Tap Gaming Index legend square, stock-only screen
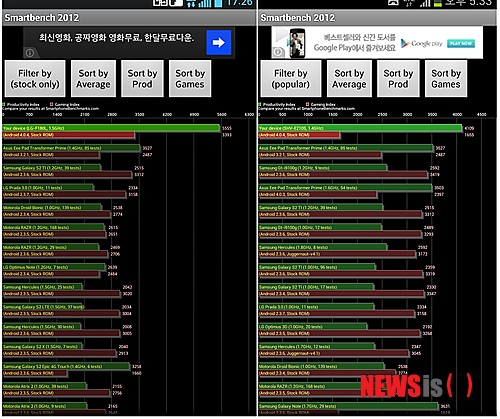The height and width of the screenshot is (419, 500). [51, 104]
